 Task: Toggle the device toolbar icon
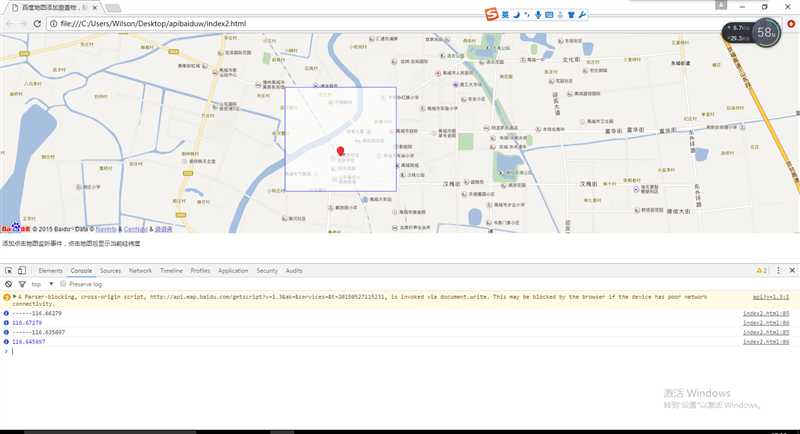pos(21,270)
